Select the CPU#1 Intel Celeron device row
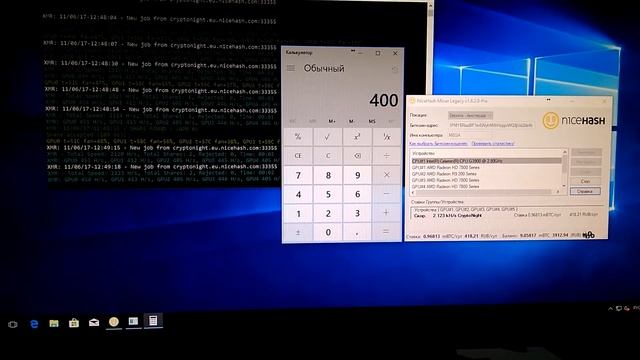The width and height of the screenshot is (640, 360). pyautogui.click(x=486, y=161)
